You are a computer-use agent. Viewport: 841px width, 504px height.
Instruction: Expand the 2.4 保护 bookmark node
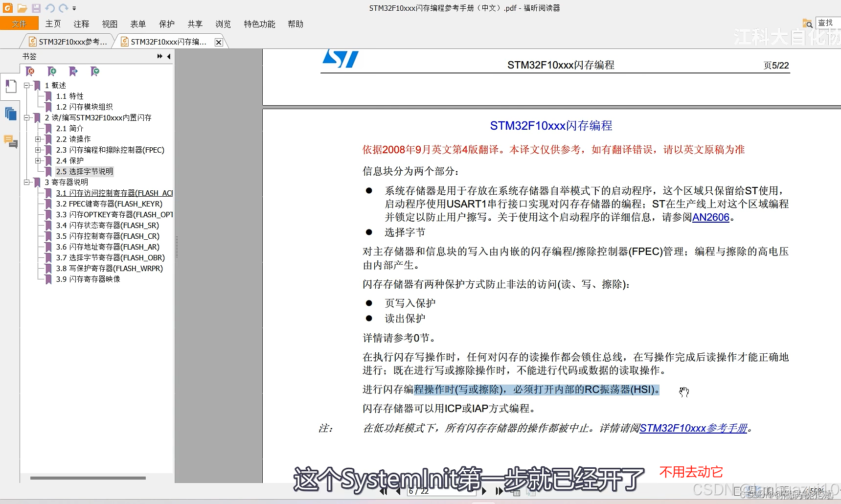tap(38, 160)
